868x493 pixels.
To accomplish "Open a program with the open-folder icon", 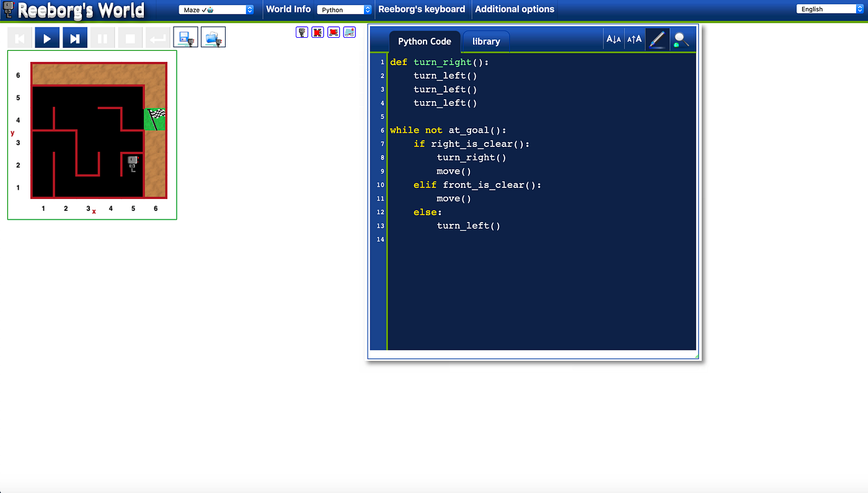I will pyautogui.click(x=213, y=36).
